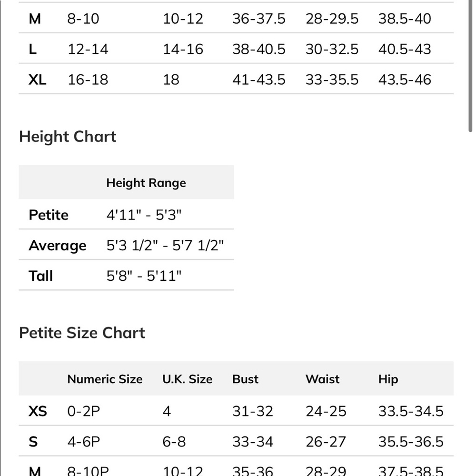Select the XL size row label
Image resolution: width=476 pixels, height=476 pixels.
[37, 80]
